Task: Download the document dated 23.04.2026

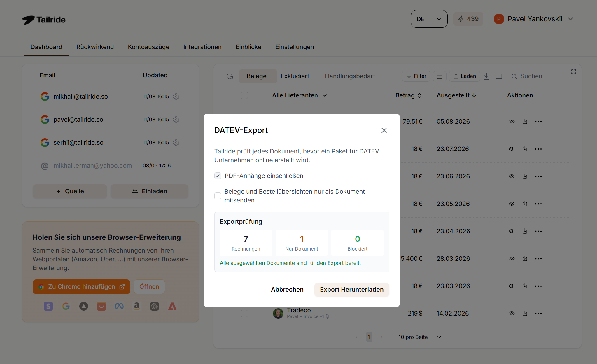Action: coord(525,231)
